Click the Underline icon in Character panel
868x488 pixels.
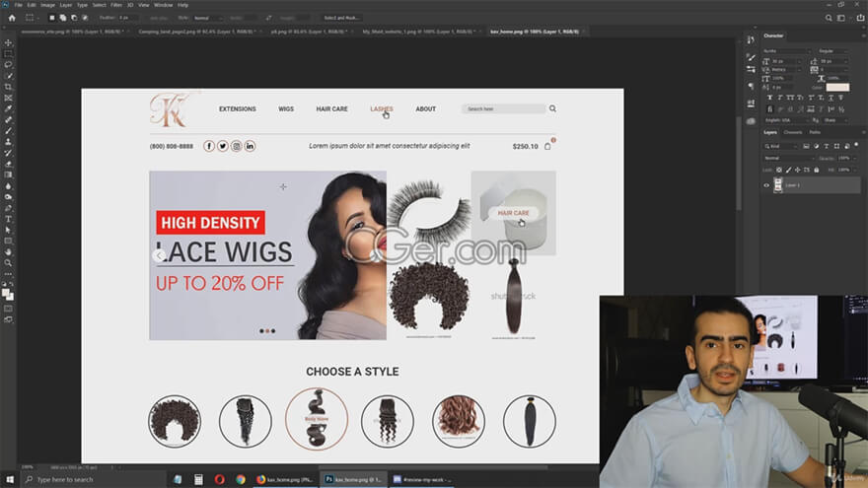(831, 98)
